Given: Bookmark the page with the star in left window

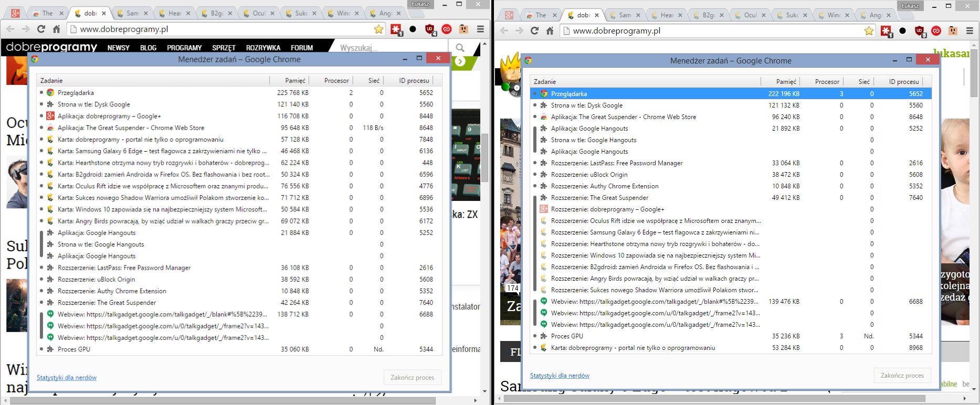Looking at the screenshot, I should point(378,29).
